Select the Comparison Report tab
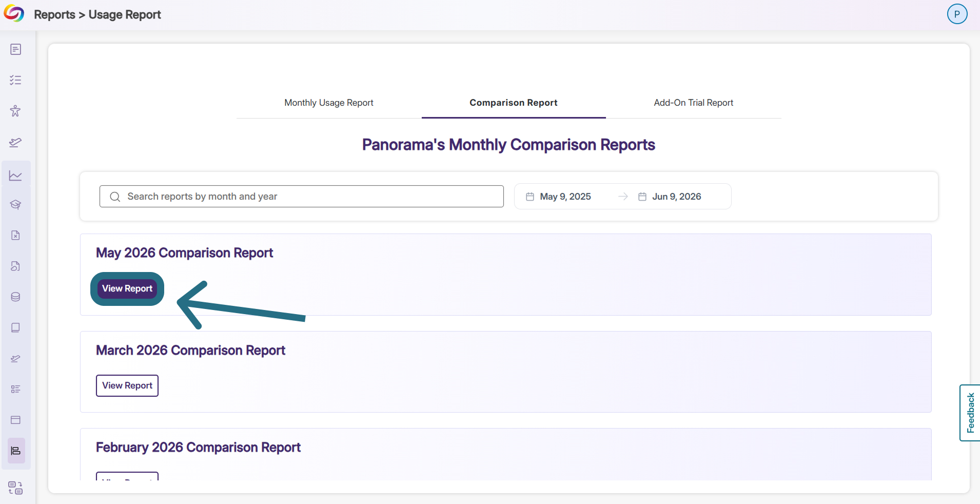Image resolution: width=980 pixels, height=504 pixels. (x=514, y=103)
